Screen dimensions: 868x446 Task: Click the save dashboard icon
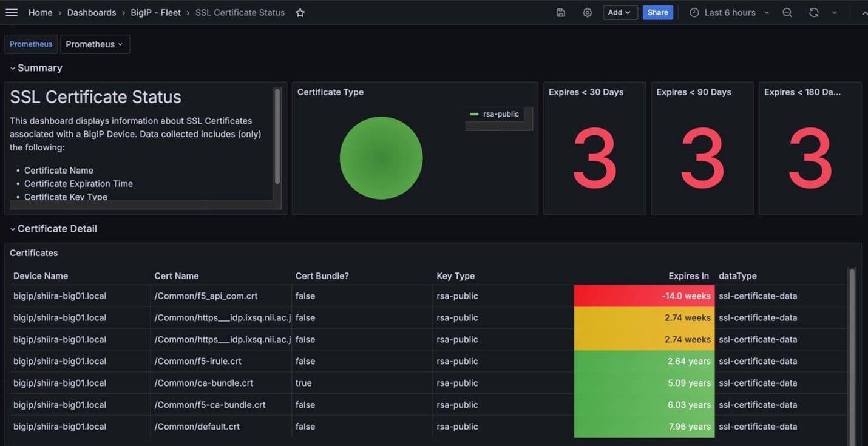(x=561, y=13)
